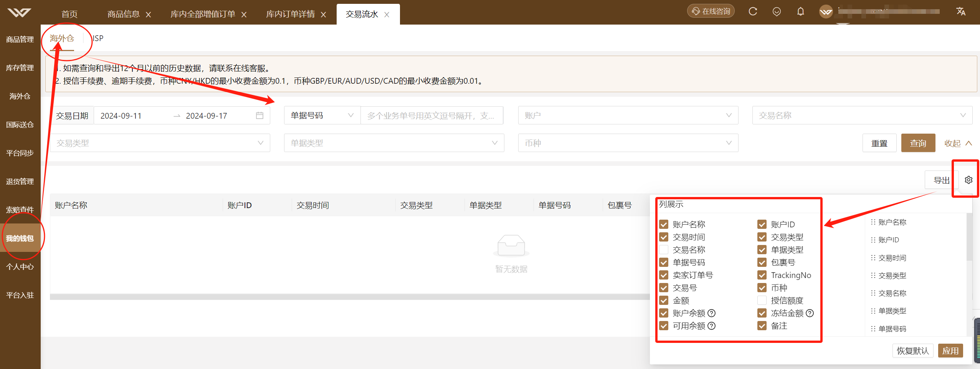Click the refresh icon in the top bar
This screenshot has height=369, width=980.
753,12
